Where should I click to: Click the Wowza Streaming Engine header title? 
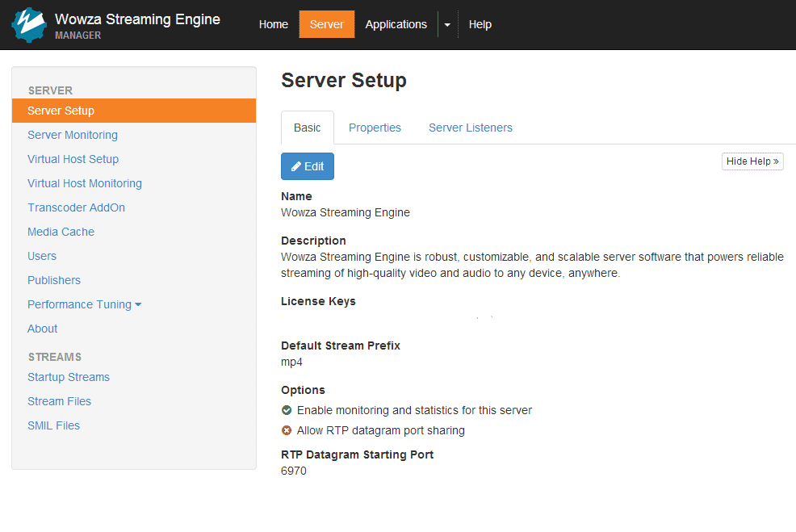coord(137,19)
